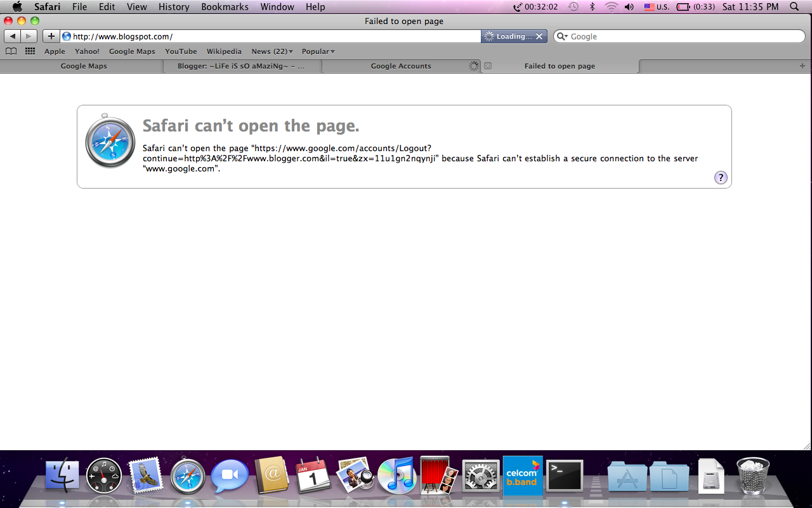Launch Mail stamp icon in Dock
This screenshot has height=508, width=812.
pos(147,476)
